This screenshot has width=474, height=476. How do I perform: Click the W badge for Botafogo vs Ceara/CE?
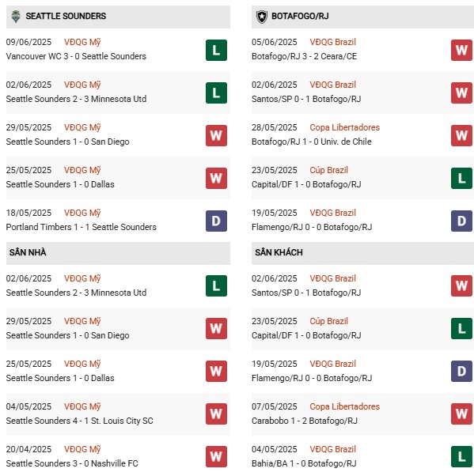(462, 50)
